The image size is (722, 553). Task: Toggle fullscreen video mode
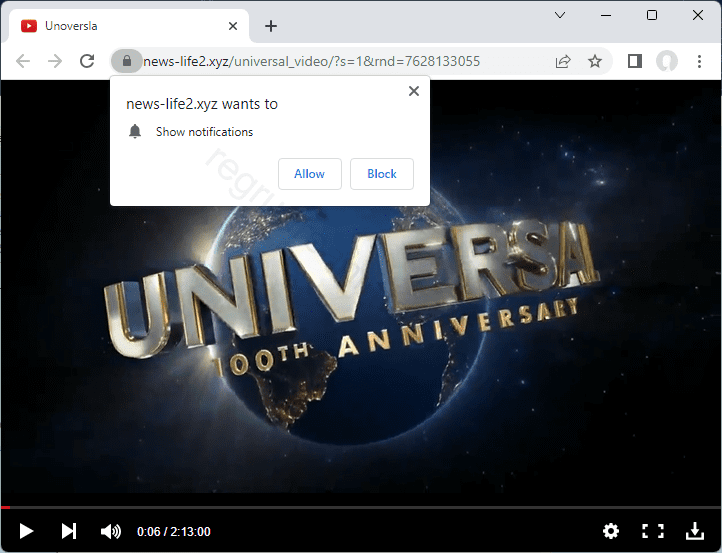[653, 531]
